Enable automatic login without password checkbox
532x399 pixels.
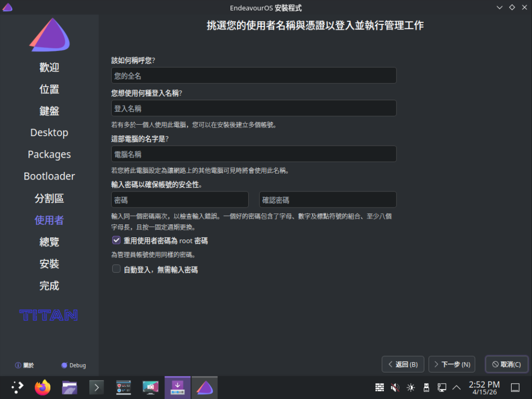116,269
